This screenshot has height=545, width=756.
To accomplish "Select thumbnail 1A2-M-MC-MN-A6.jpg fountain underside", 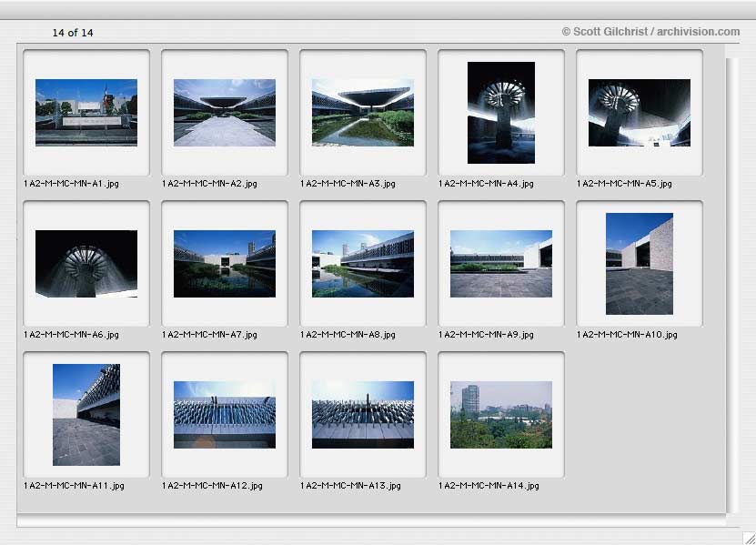I will tap(86, 263).
